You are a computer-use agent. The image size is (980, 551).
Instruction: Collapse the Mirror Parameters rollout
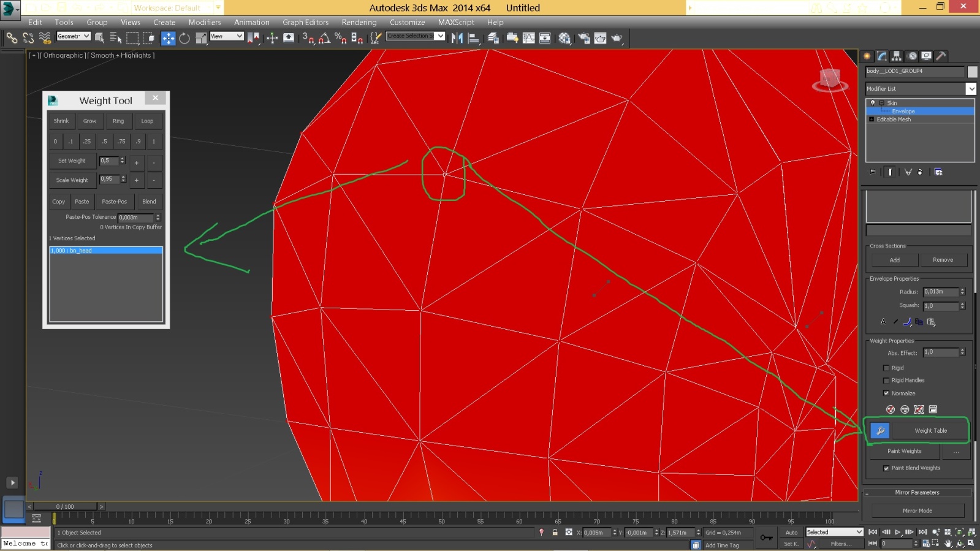click(x=917, y=492)
